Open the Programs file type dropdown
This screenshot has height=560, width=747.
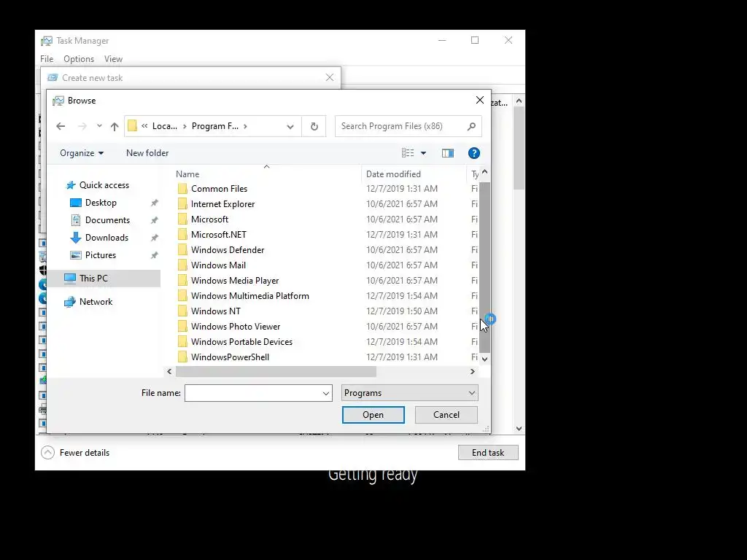(x=410, y=393)
